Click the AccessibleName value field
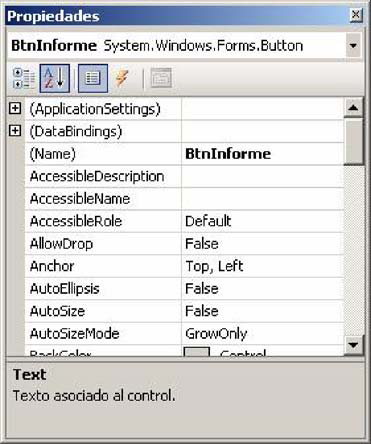 (263, 199)
